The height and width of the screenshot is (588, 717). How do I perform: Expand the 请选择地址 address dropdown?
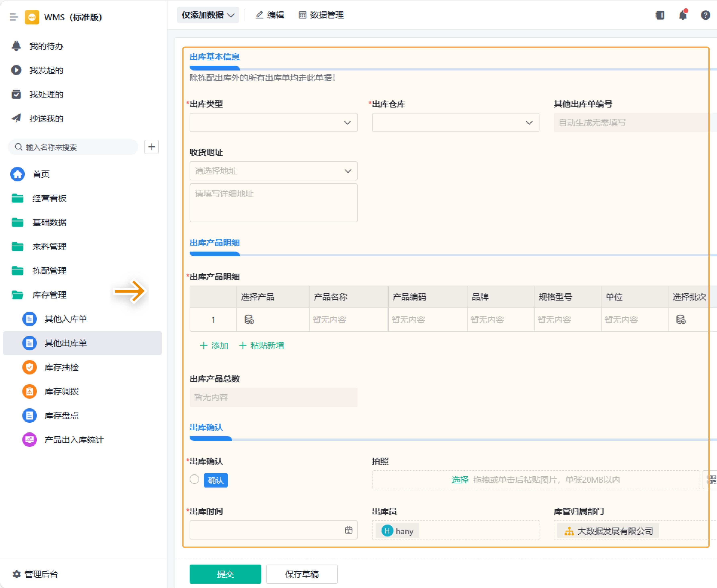pos(273,171)
